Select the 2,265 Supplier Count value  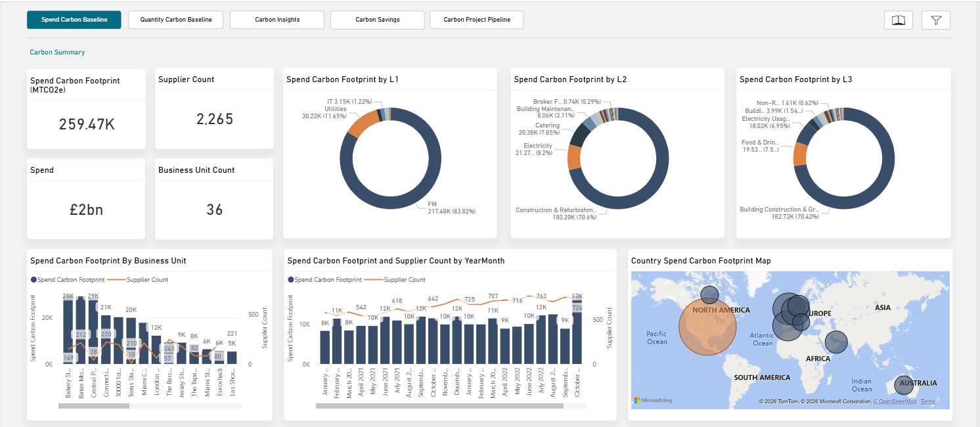click(x=215, y=119)
